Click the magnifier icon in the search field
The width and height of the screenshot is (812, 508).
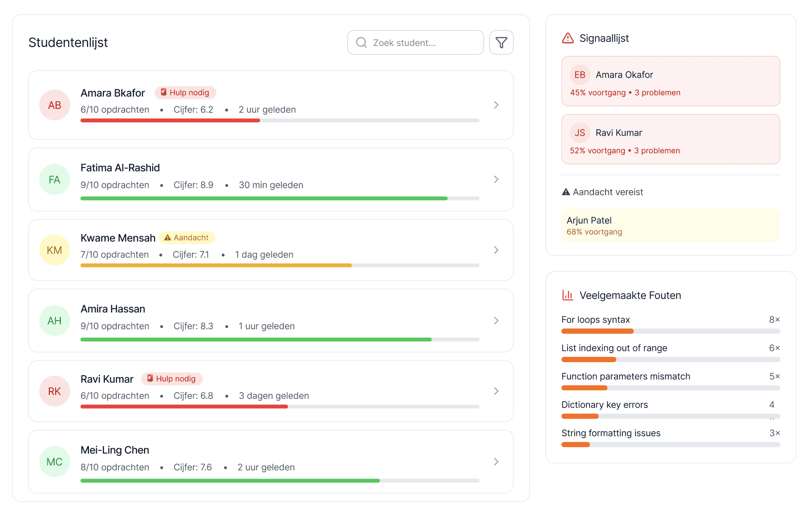[361, 42]
